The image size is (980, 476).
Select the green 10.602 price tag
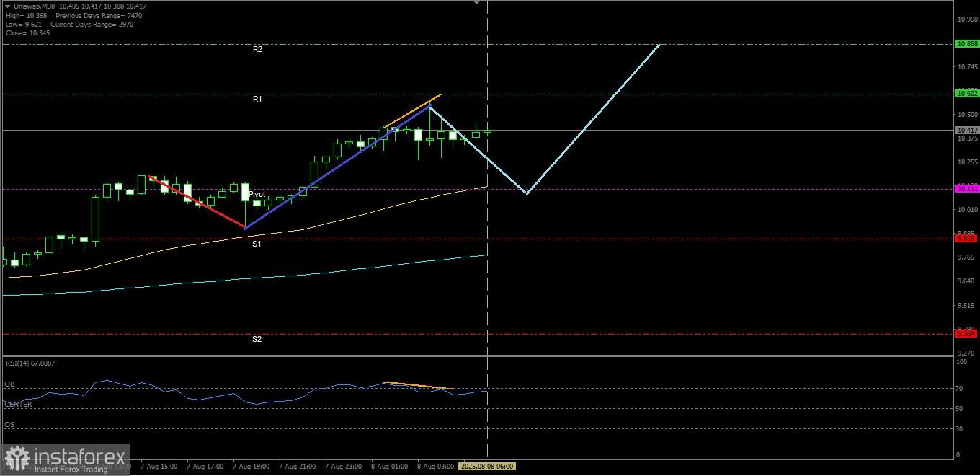click(966, 93)
